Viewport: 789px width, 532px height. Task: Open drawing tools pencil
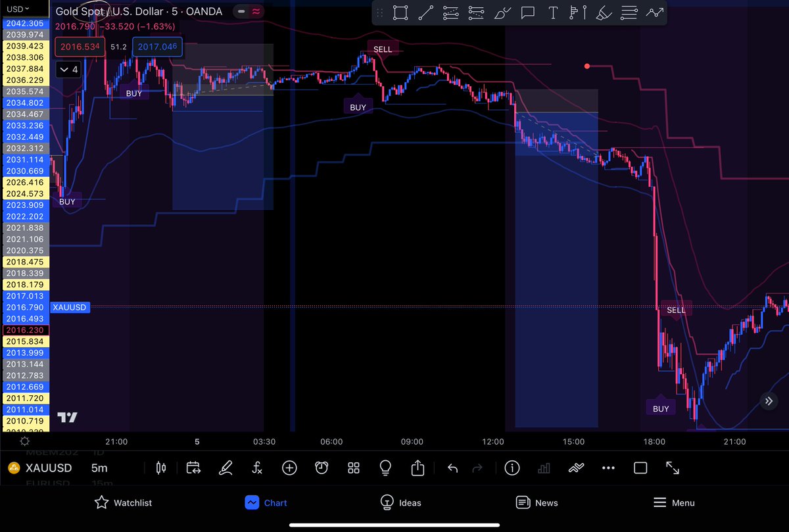click(226, 468)
